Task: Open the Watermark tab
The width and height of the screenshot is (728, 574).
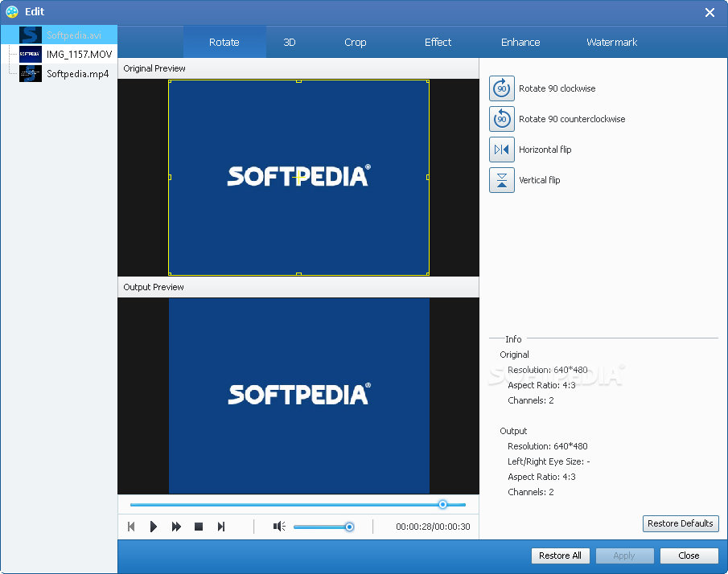Action: click(x=611, y=43)
